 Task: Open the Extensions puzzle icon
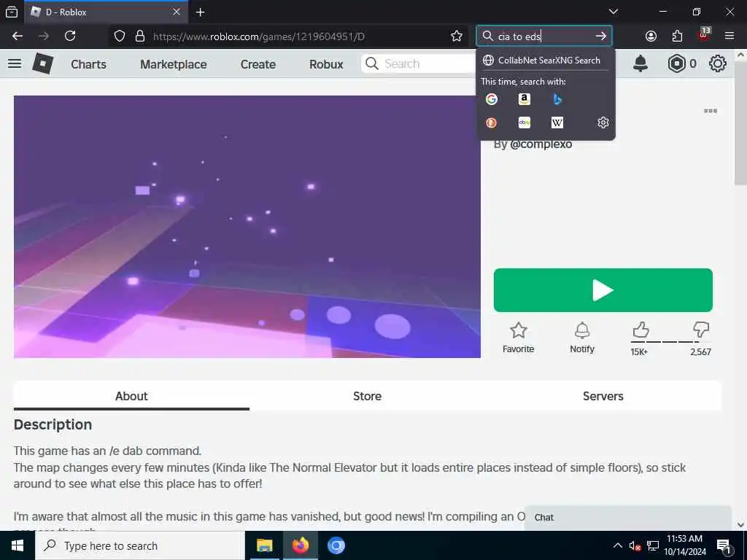click(x=677, y=36)
